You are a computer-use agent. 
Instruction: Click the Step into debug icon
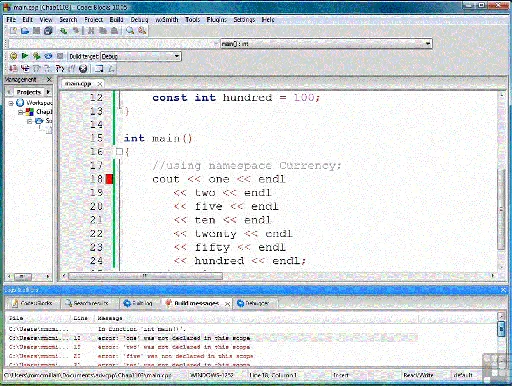coord(60,69)
